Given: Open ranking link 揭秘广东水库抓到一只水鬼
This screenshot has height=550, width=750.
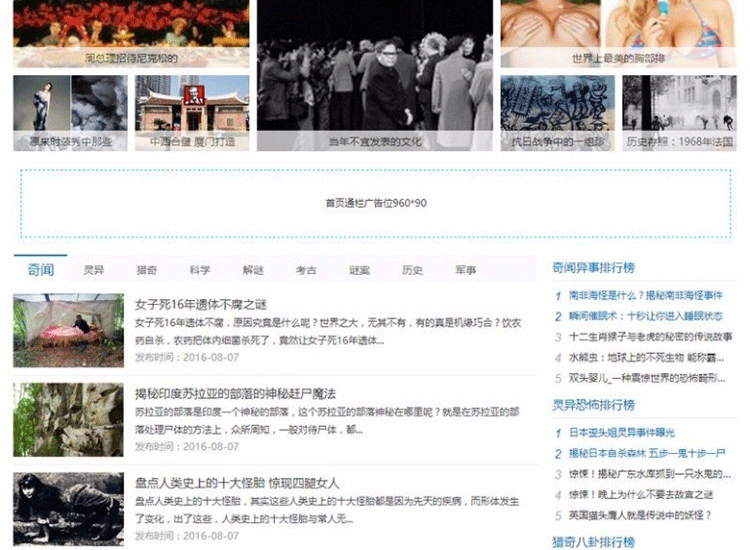Looking at the screenshot, I should pyautogui.click(x=650, y=474).
